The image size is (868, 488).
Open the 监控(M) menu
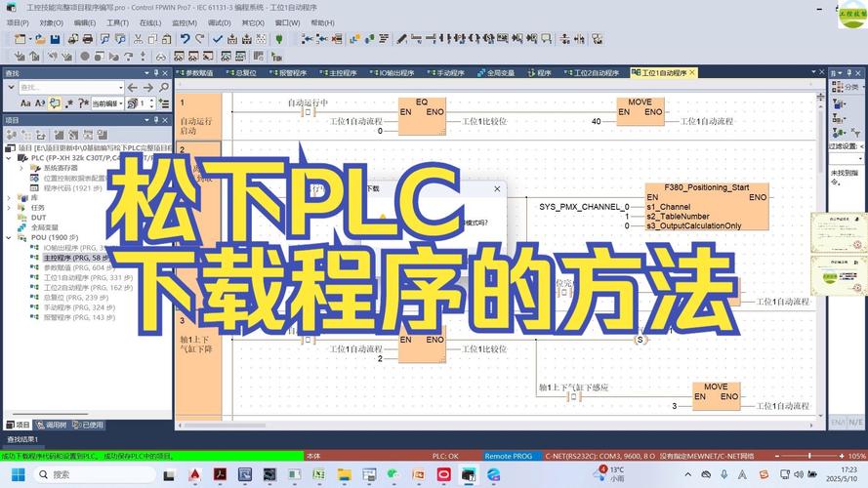185,22
